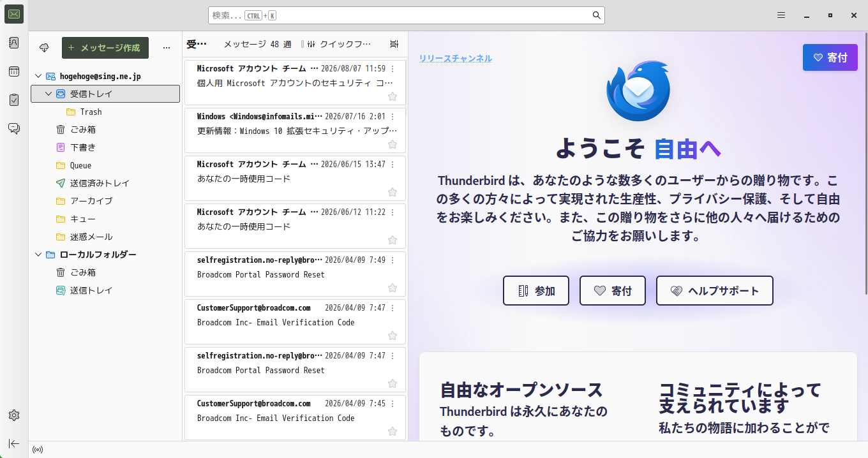Click the 参加 button
The height and width of the screenshot is (458, 868).
click(x=536, y=291)
